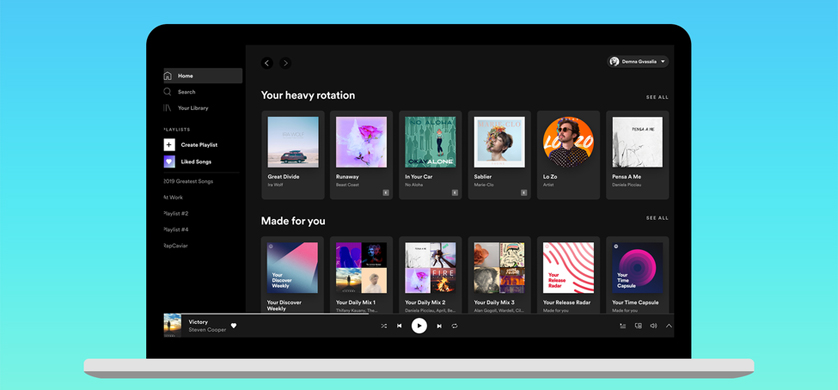Open Your Release Radar cover
This screenshot has height=390, width=838.
coord(568,268)
